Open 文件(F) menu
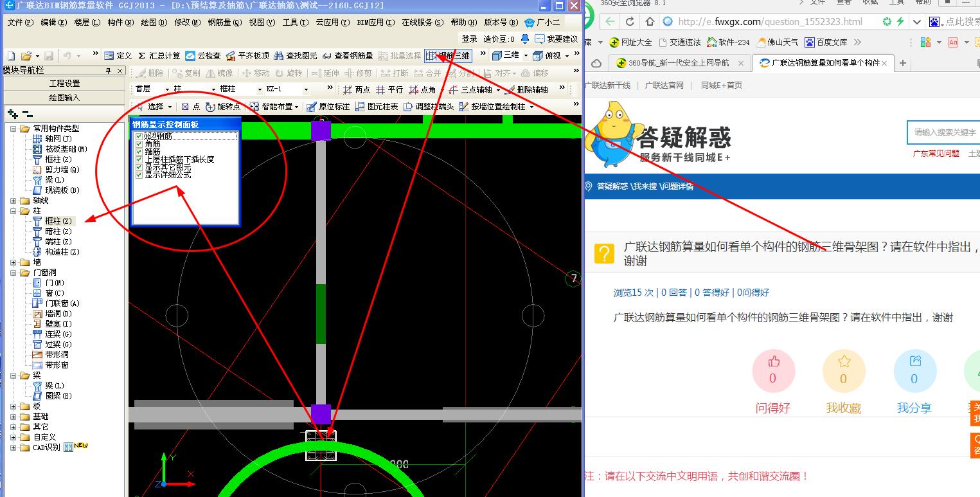Image resolution: width=980 pixels, height=497 pixels. [x=20, y=23]
